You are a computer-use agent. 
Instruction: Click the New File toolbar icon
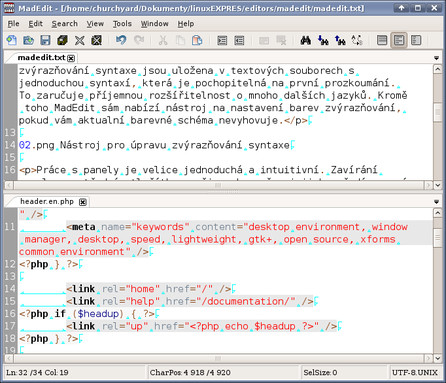[x=12, y=40]
